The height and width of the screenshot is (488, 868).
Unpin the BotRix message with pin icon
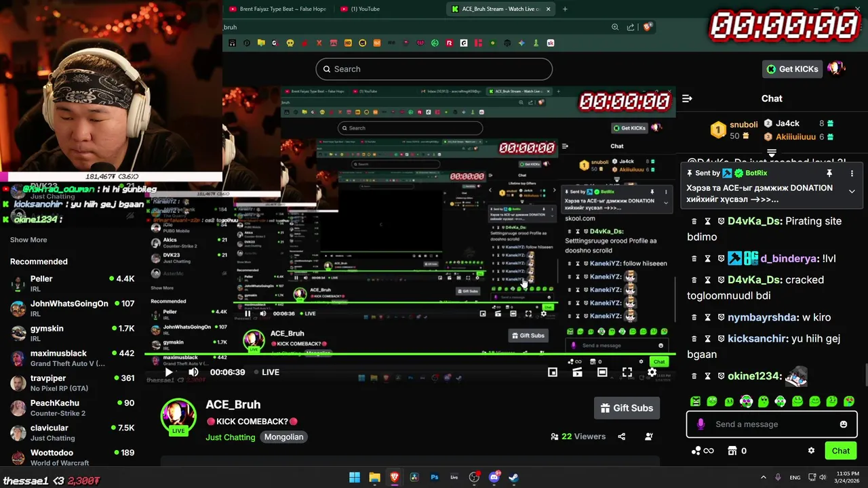click(x=829, y=174)
